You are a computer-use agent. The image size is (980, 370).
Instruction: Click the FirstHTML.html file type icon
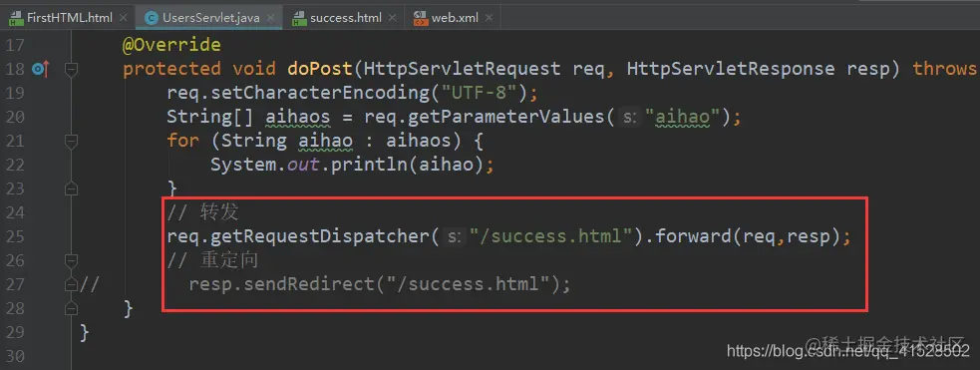(x=15, y=18)
